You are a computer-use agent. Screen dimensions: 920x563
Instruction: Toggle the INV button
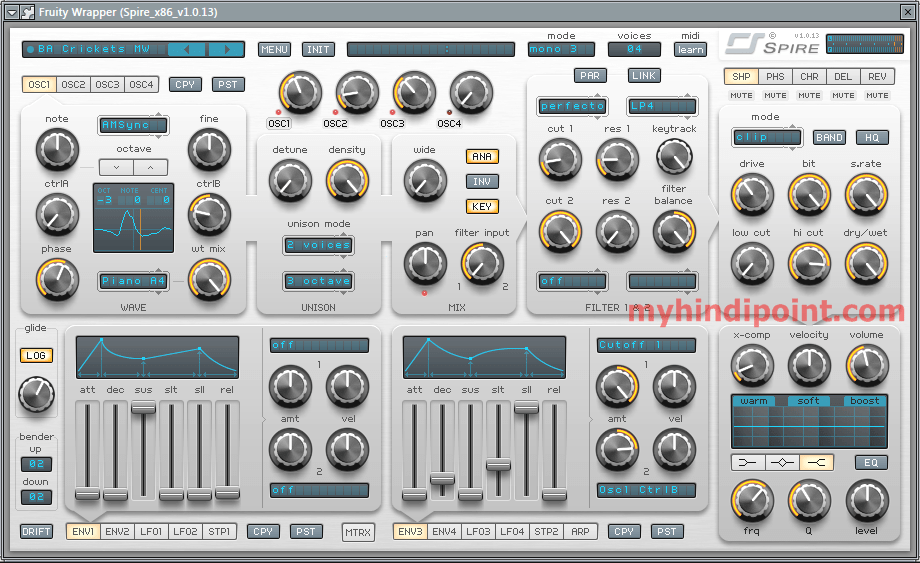point(482,182)
